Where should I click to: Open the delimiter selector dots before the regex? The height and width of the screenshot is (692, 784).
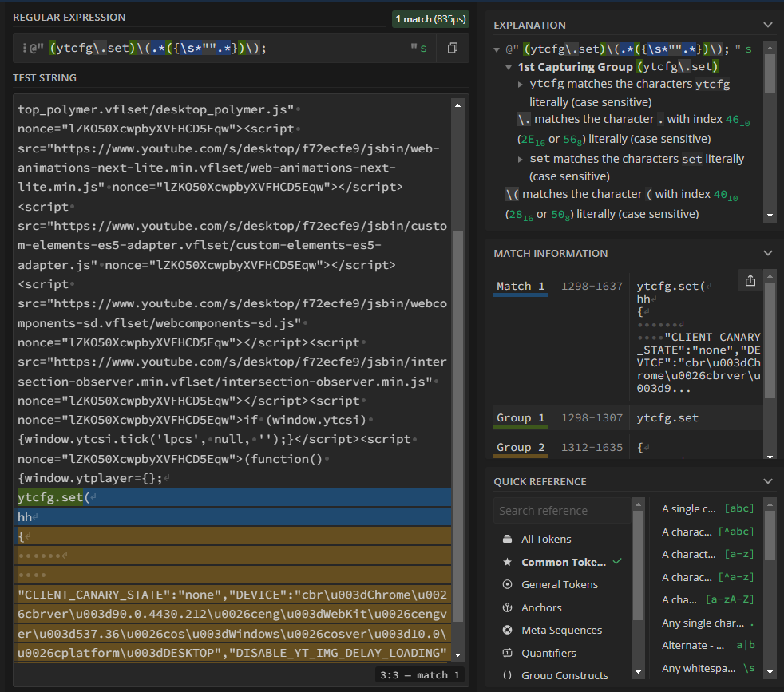coord(25,49)
